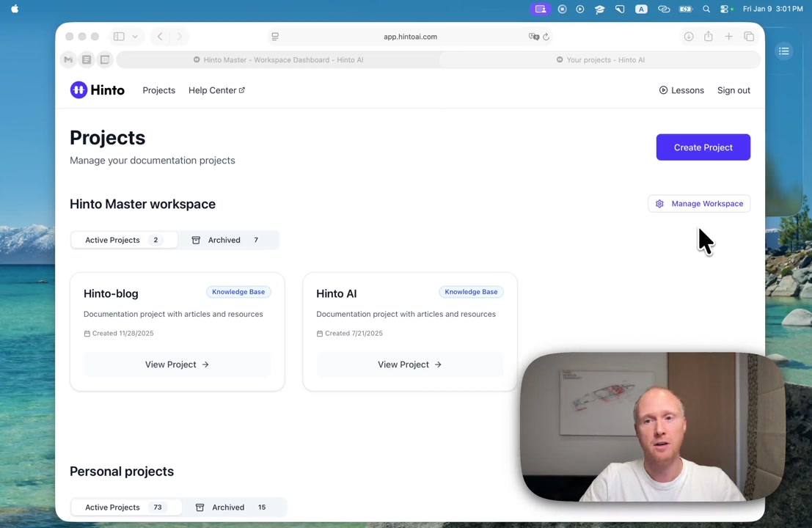The width and height of the screenshot is (812, 528).
Task: Show Safari tab overview icon
Action: tap(749, 37)
